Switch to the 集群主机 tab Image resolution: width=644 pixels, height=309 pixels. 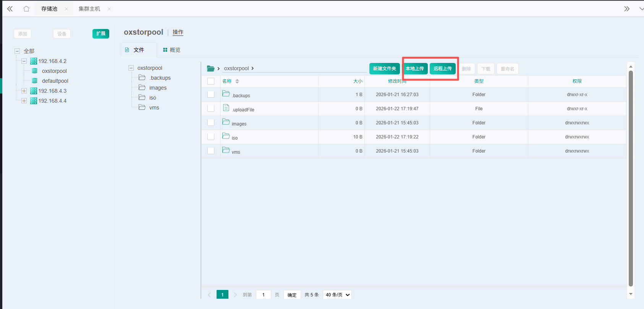point(89,9)
